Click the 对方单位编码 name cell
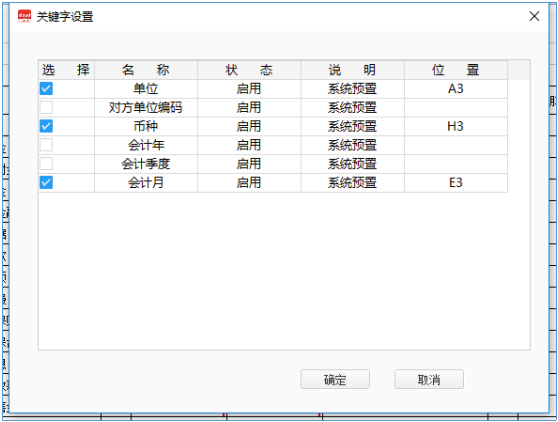The height and width of the screenshot is (422, 558). (x=146, y=107)
